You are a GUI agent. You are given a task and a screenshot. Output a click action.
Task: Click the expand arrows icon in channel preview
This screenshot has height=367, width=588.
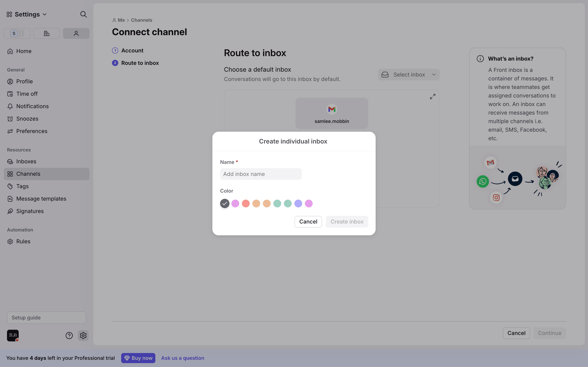pos(432,97)
